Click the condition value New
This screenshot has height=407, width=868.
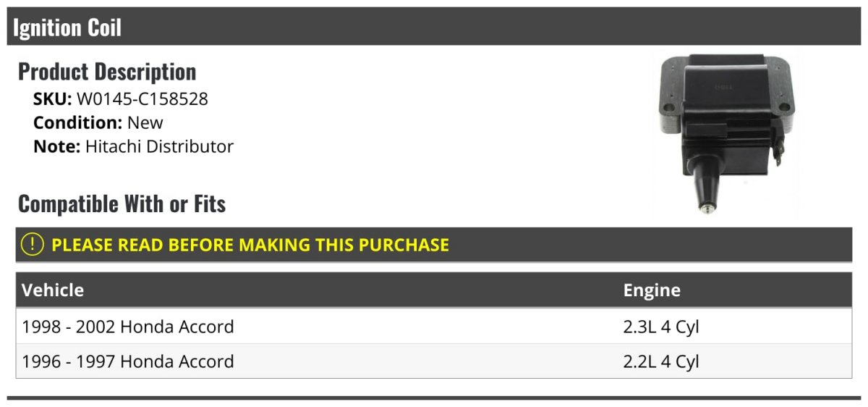point(145,122)
